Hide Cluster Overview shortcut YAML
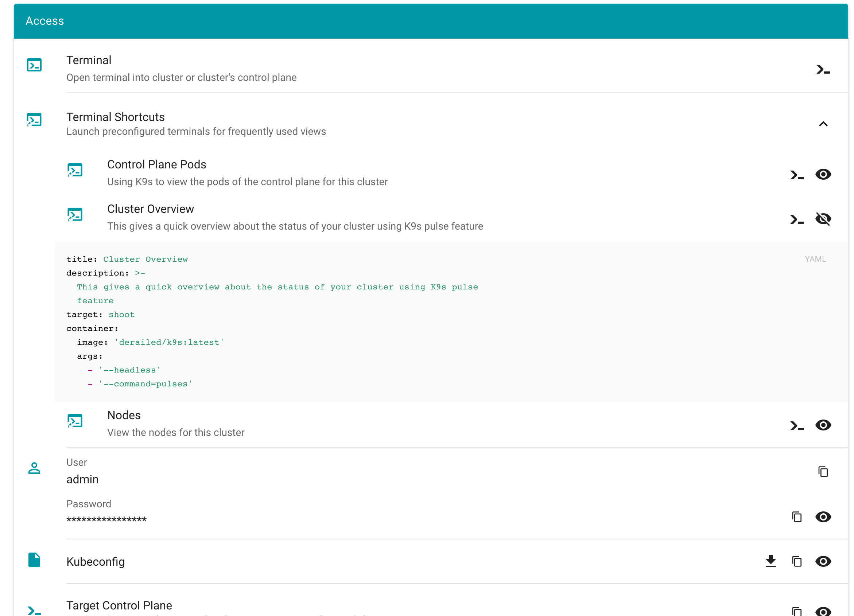The width and height of the screenshot is (854, 616). click(x=823, y=219)
